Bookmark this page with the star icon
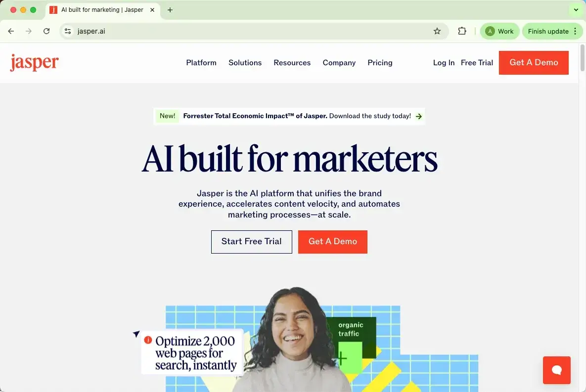Image resolution: width=586 pixels, height=392 pixels. 437,32
